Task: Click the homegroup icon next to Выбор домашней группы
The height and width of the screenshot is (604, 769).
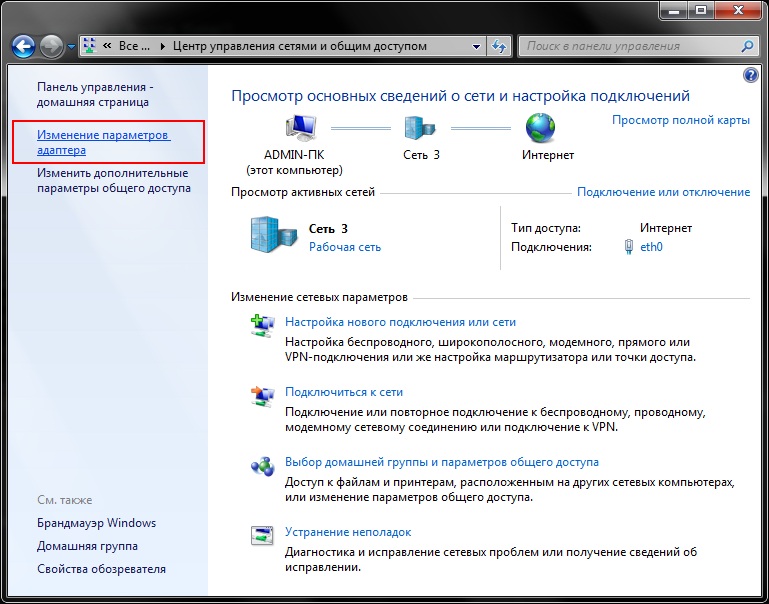Action: point(262,465)
